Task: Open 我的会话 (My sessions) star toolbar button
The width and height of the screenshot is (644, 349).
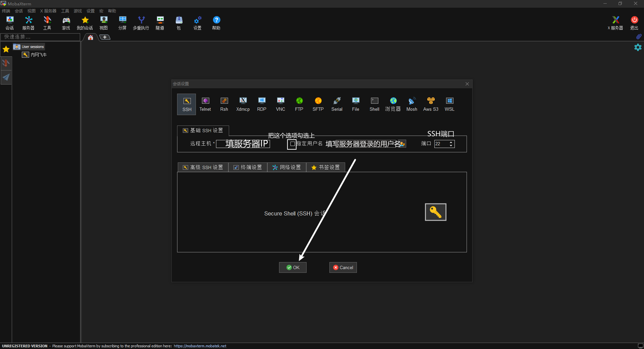Action: click(85, 23)
